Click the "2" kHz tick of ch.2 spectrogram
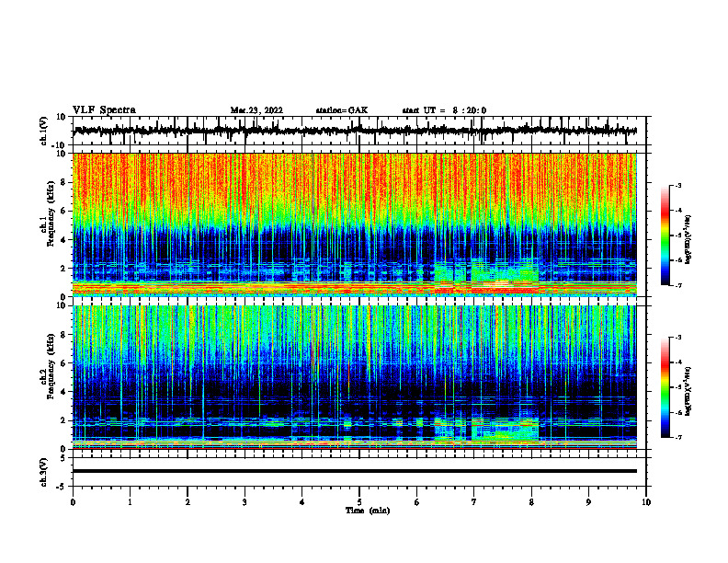This screenshot has height=563, width=728. 63,420
